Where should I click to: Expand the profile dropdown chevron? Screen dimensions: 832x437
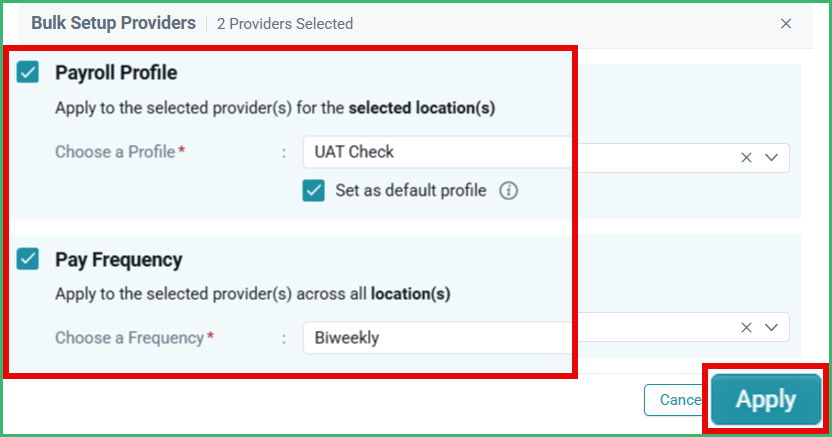(771, 158)
